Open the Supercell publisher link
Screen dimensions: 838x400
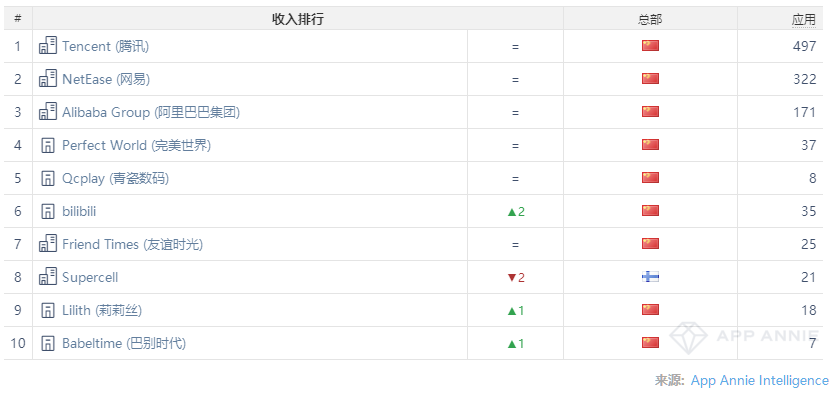click(90, 277)
